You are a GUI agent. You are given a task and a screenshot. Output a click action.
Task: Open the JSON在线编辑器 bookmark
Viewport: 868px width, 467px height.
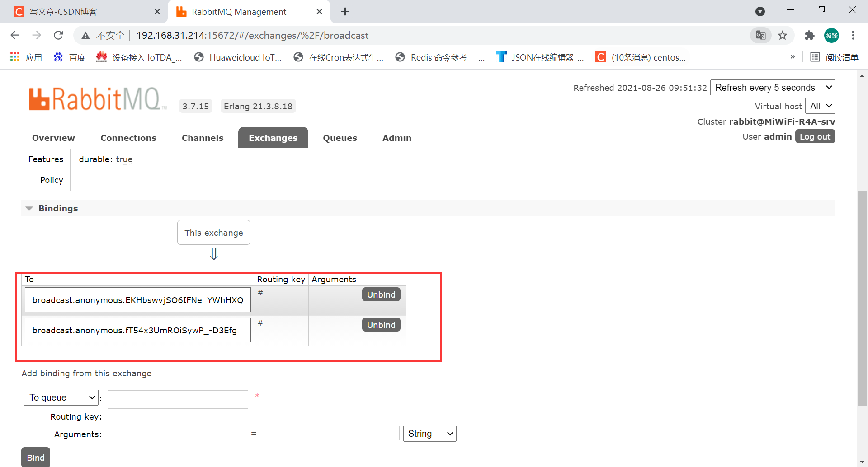click(540, 57)
